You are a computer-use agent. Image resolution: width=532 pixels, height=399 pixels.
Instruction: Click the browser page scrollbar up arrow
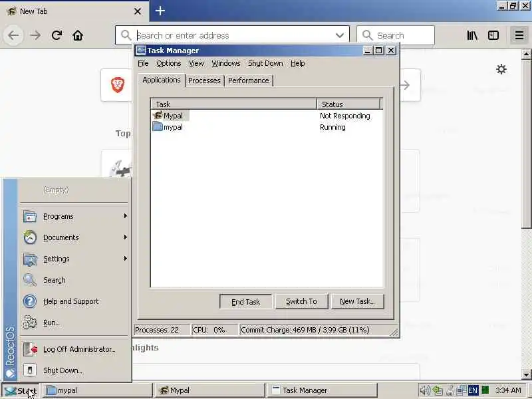tap(526, 54)
